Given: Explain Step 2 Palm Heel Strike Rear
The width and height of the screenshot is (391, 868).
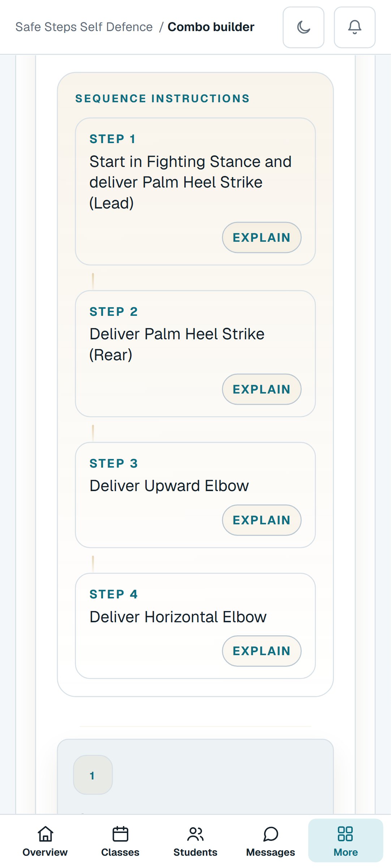Looking at the screenshot, I should tap(262, 389).
